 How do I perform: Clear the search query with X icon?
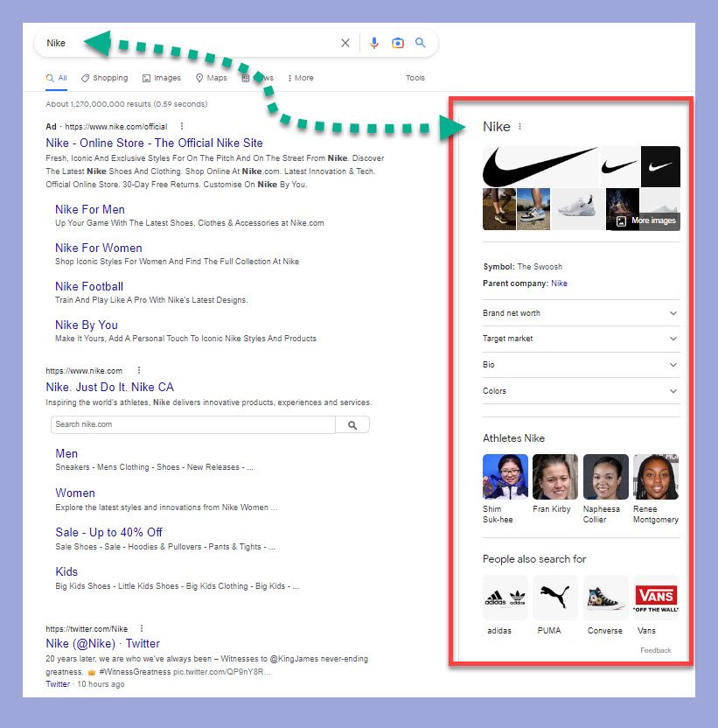(345, 43)
